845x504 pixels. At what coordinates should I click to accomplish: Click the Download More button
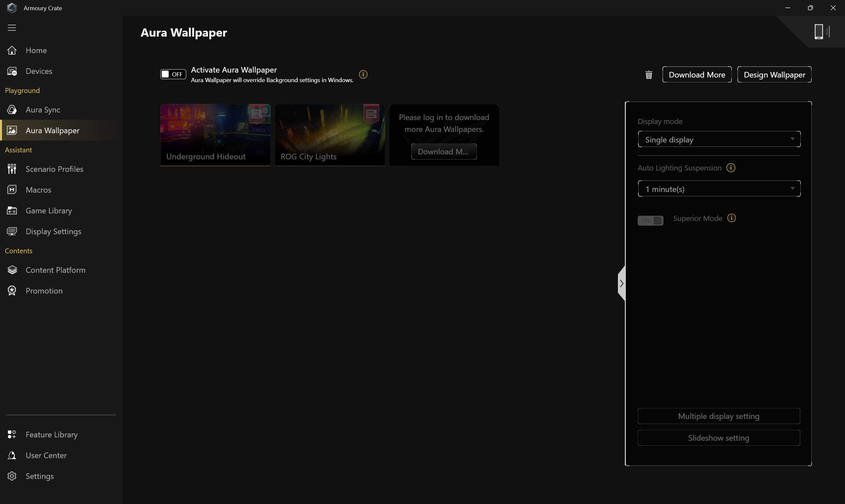[x=697, y=74]
